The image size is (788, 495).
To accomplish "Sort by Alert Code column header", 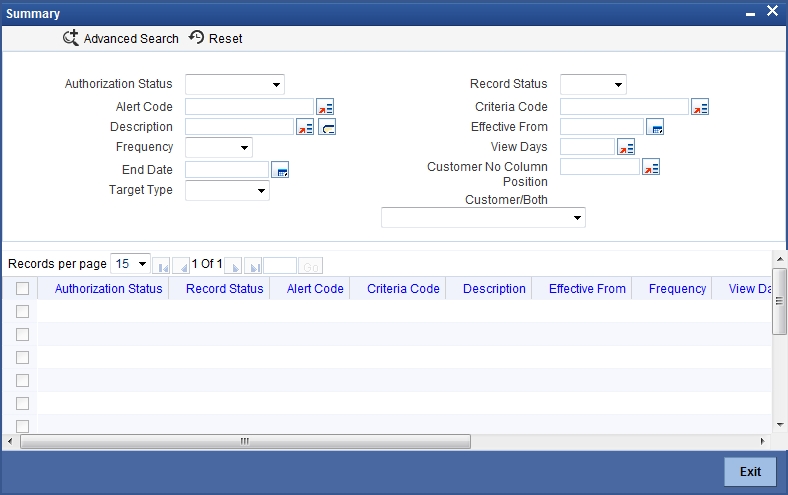I will (x=315, y=288).
